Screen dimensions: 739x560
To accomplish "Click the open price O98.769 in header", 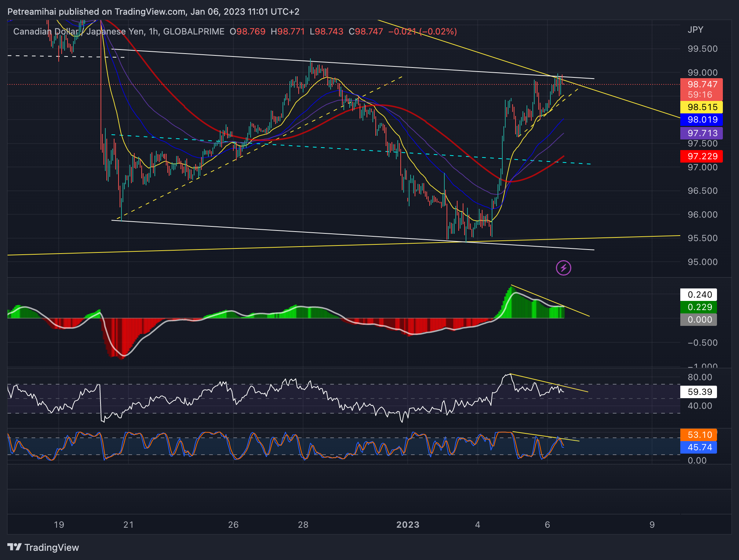I will click(x=247, y=32).
